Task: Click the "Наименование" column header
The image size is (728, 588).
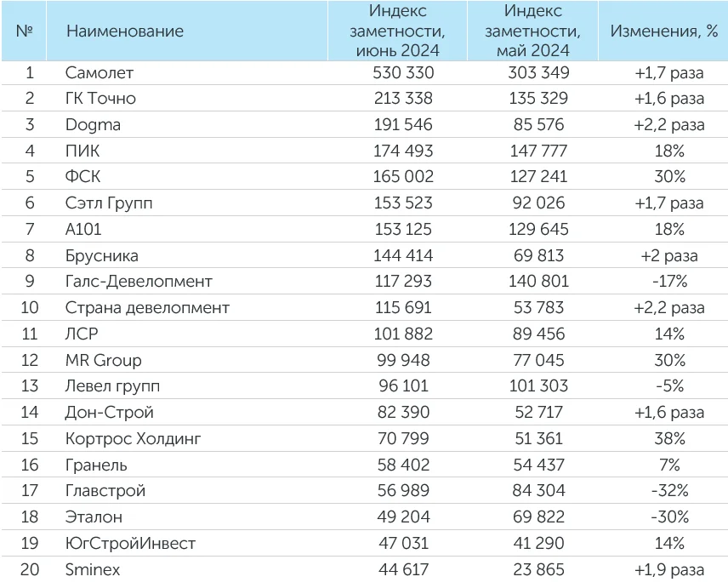Action: coord(125,31)
